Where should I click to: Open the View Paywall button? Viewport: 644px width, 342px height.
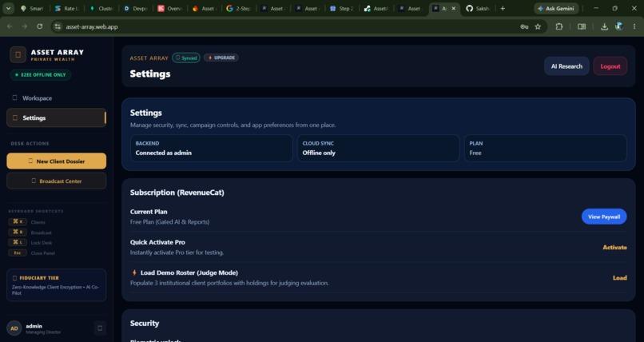point(604,217)
